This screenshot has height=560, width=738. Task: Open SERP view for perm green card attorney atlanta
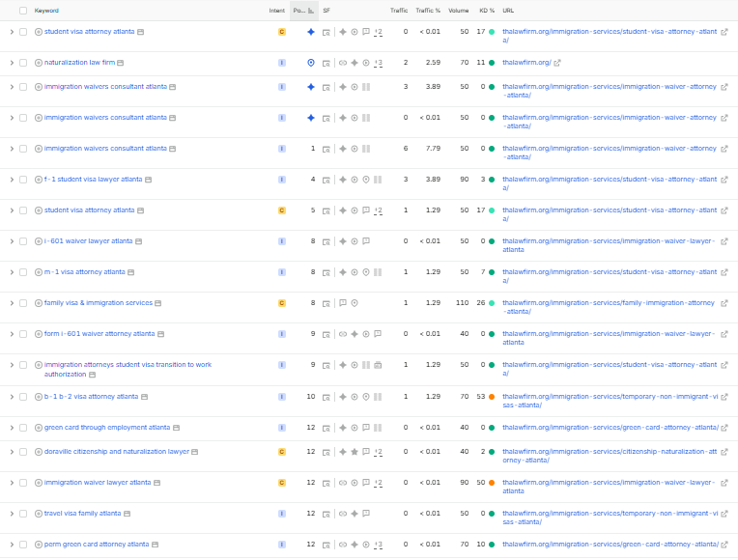(x=326, y=545)
